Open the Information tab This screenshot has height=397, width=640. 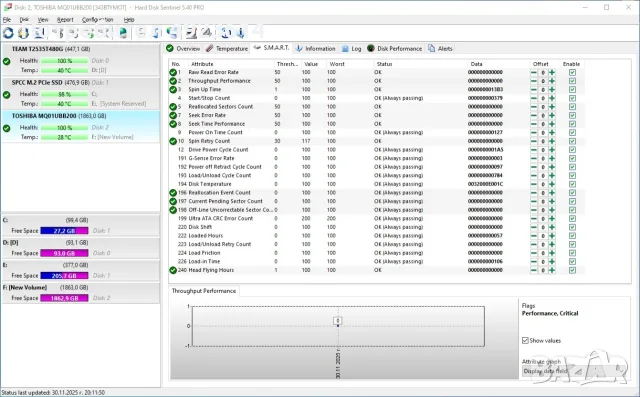tap(315, 49)
